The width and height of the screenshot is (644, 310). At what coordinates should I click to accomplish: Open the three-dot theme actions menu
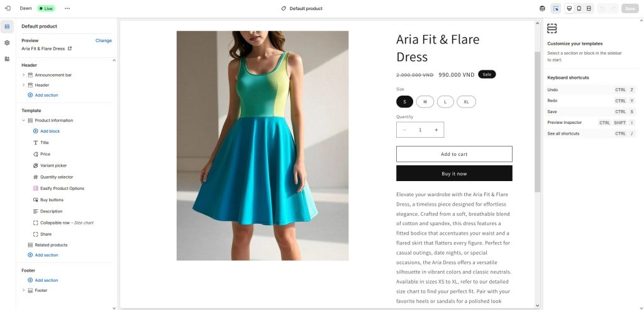tap(67, 8)
